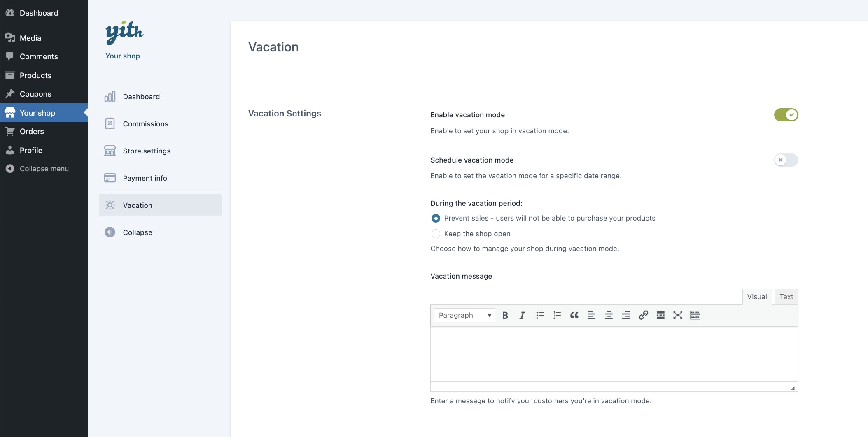The width and height of the screenshot is (868, 437).
Task: Click inside the vacation message text area
Action: (x=614, y=354)
